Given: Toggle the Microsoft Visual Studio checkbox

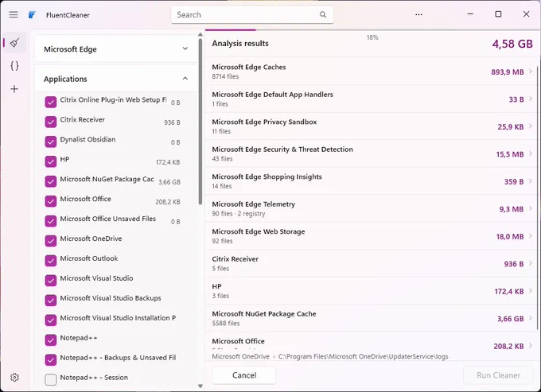Looking at the screenshot, I should [x=51, y=281].
